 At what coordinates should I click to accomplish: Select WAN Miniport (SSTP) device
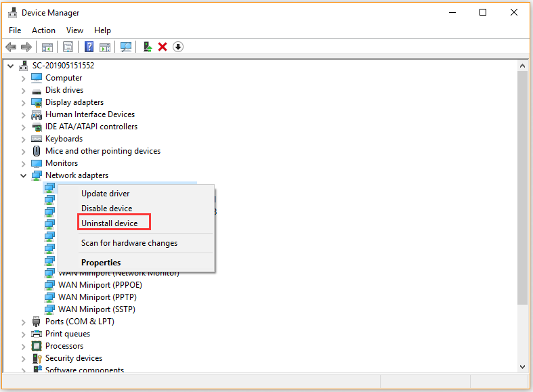click(x=97, y=309)
